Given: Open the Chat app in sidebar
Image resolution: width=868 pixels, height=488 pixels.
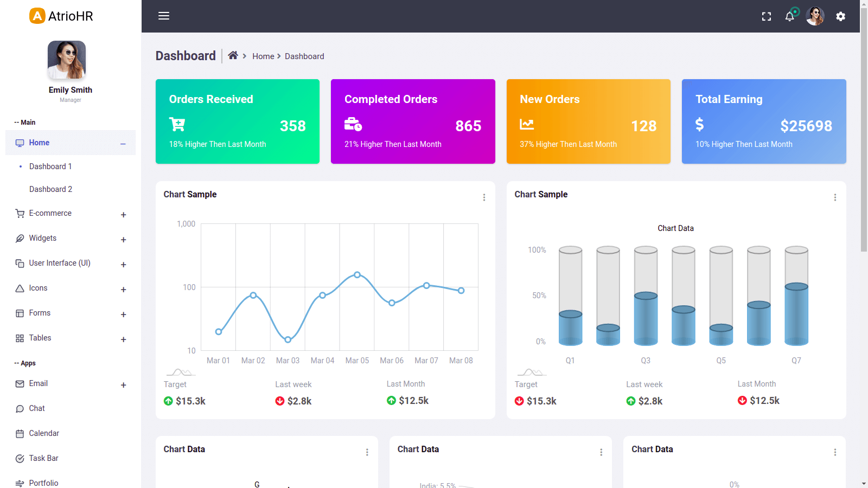Looking at the screenshot, I should pos(37,408).
